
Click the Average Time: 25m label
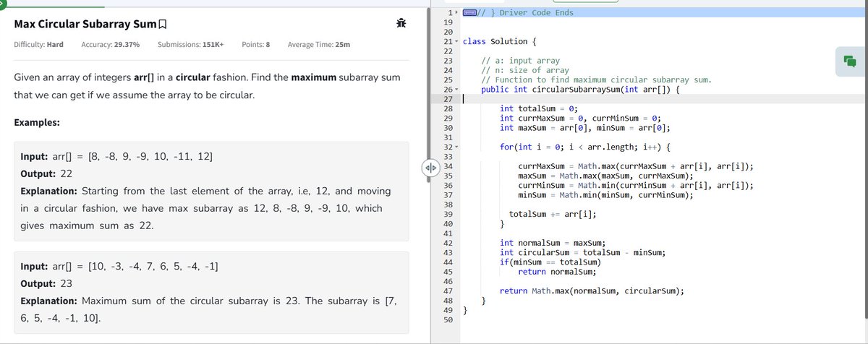pos(319,45)
